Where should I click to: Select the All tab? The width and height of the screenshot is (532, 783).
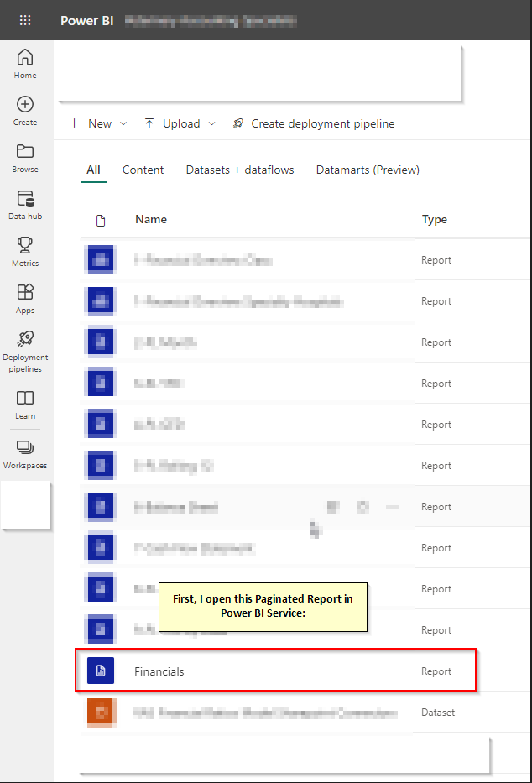(93, 170)
